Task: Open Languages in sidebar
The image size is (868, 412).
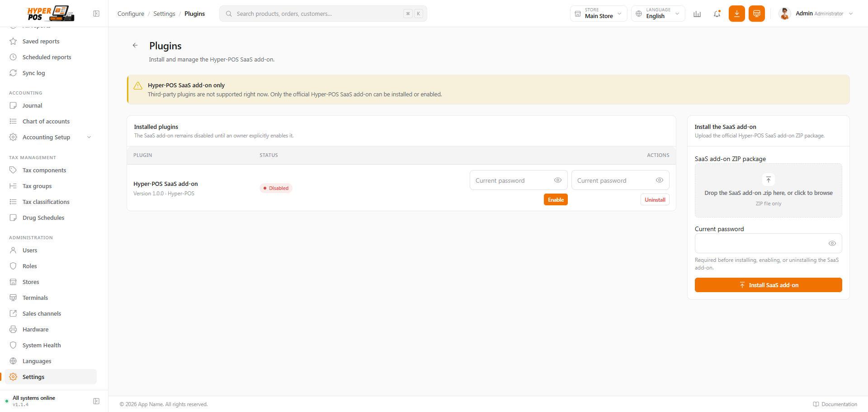Action: [51, 361]
